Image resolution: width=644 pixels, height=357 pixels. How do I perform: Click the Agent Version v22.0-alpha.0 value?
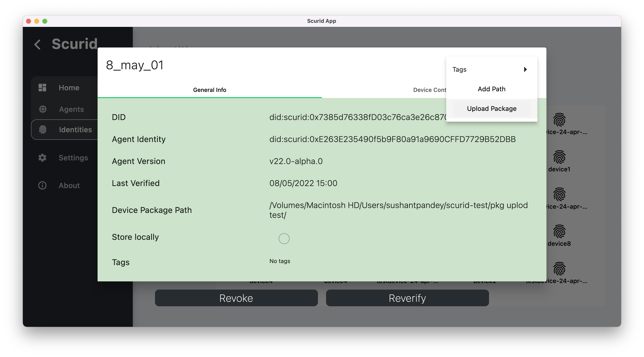click(296, 161)
